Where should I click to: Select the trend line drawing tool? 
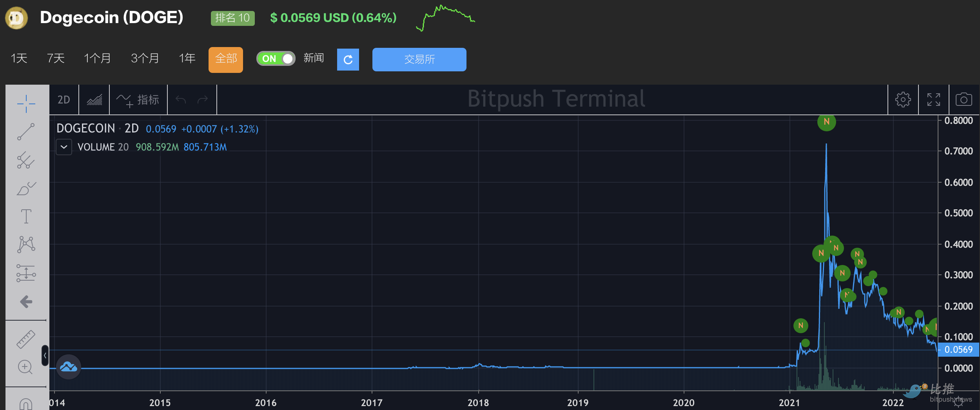point(26,132)
